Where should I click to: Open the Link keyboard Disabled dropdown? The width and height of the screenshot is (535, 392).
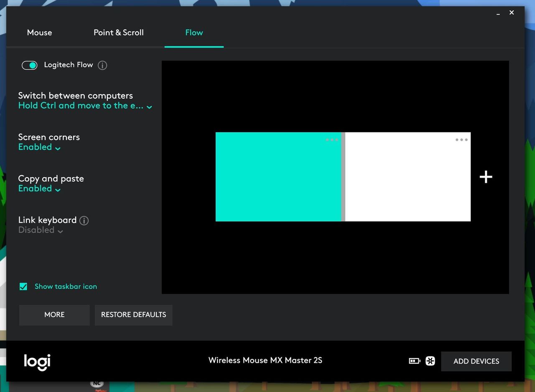coord(41,230)
